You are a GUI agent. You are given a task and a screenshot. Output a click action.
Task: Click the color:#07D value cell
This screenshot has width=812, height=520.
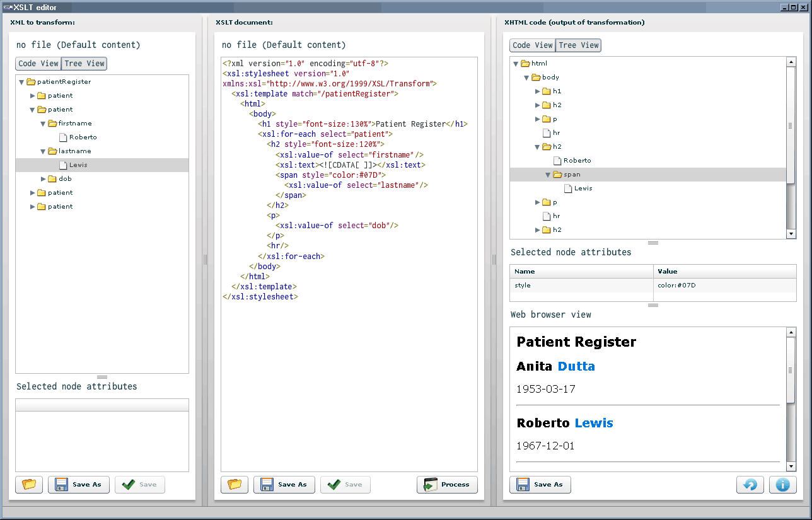pyautogui.click(x=725, y=286)
